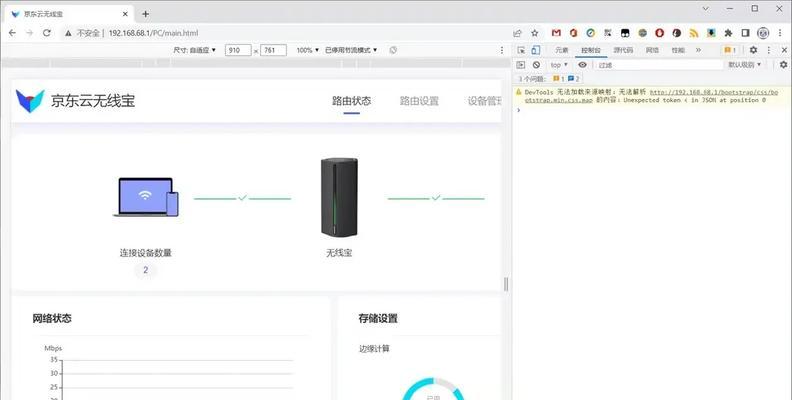792x400 pixels.
Task: Click the 存储设置 heading
Action: 378,318
